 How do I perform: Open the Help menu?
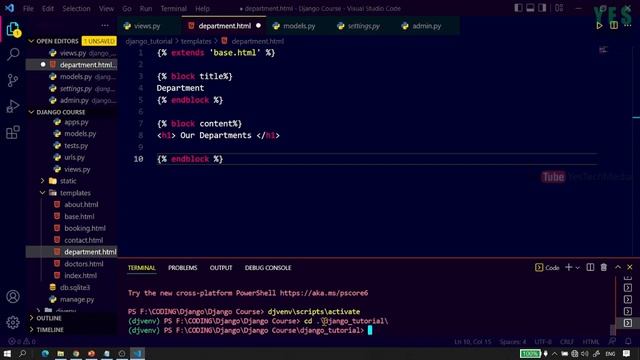tap(202, 8)
